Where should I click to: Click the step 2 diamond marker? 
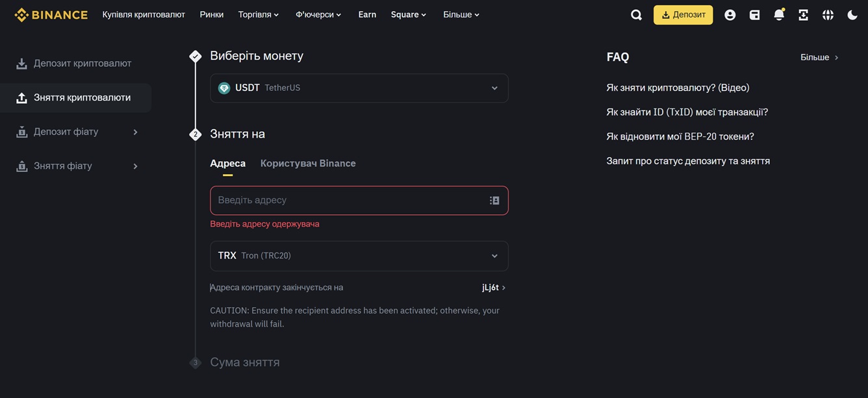[195, 134]
